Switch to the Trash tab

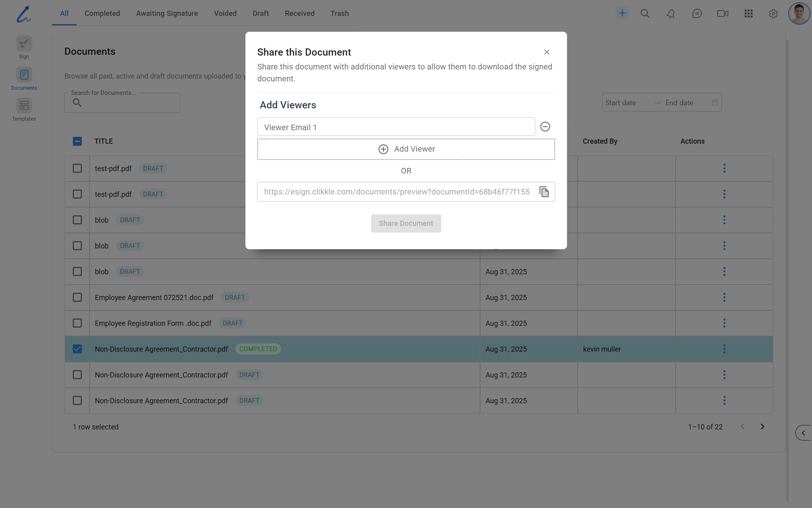point(339,13)
